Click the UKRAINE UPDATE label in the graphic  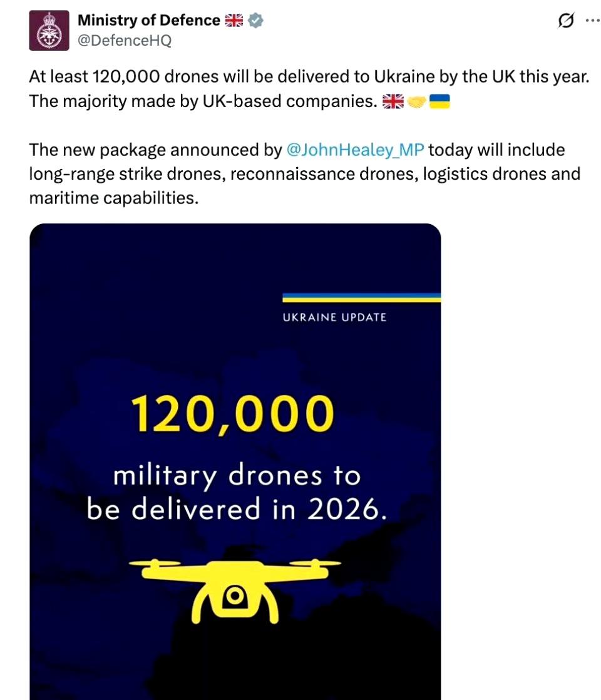click(334, 317)
